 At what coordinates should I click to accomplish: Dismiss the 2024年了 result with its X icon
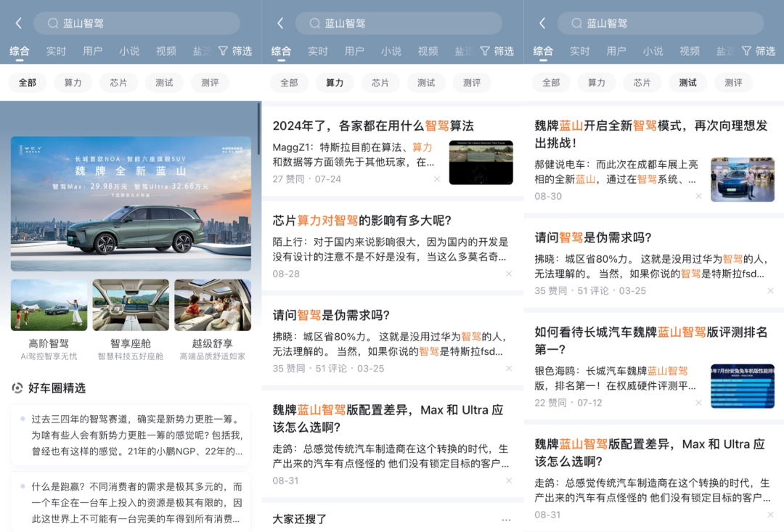tap(437, 179)
